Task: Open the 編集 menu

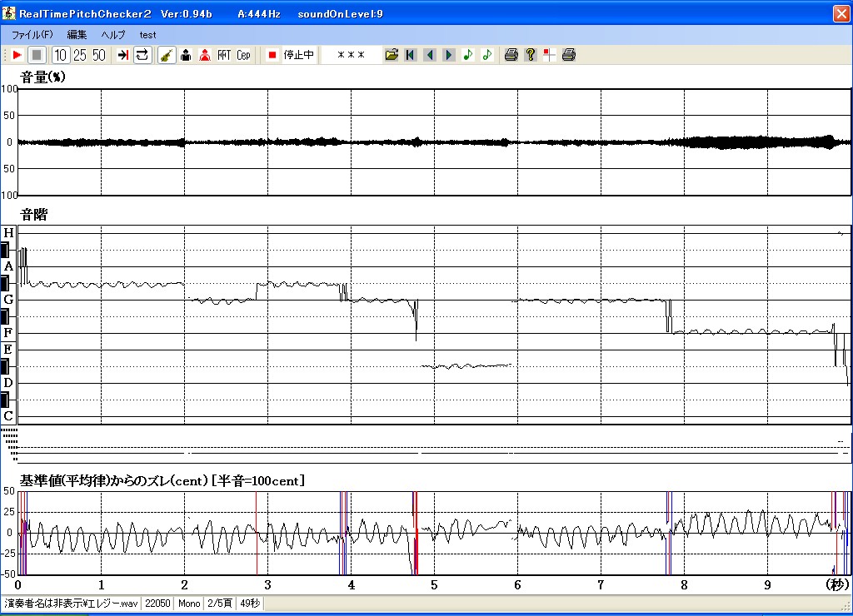Action: tap(77, 35)
